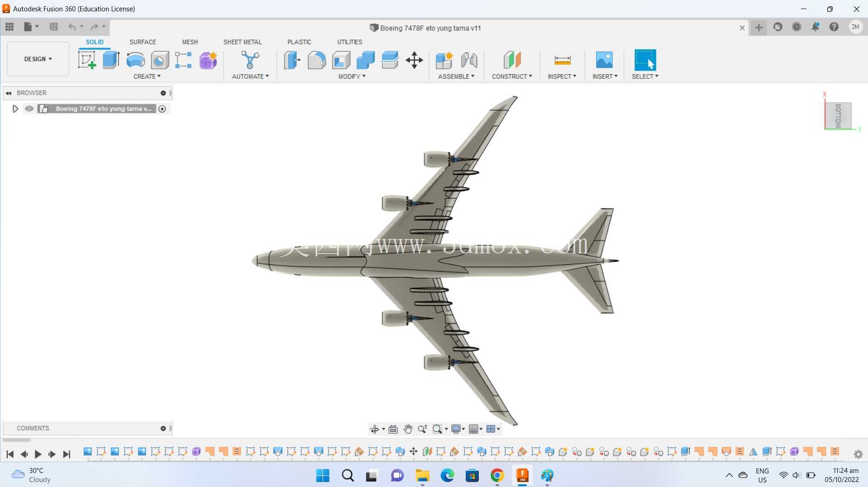The image size is (868, 487).
Task: Click the Joint tool icon
Action: click(469, 60)
